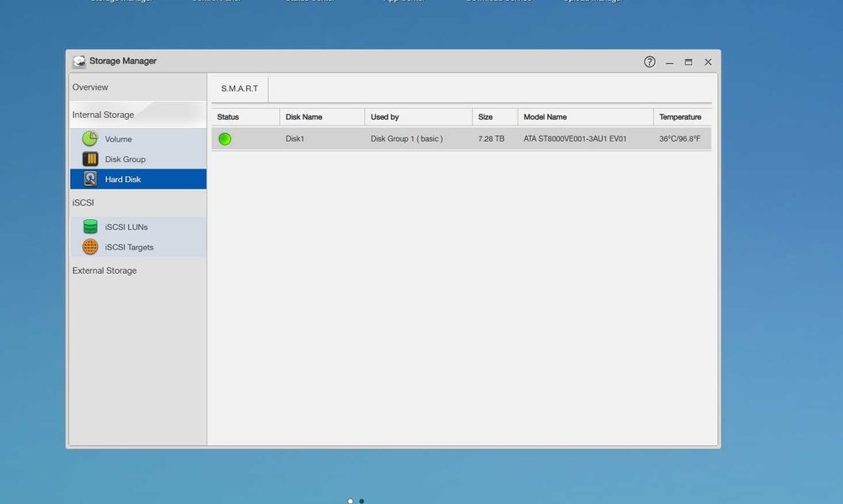Maximize the Storage Manager window
843x504 pixels.
(688, 62)
